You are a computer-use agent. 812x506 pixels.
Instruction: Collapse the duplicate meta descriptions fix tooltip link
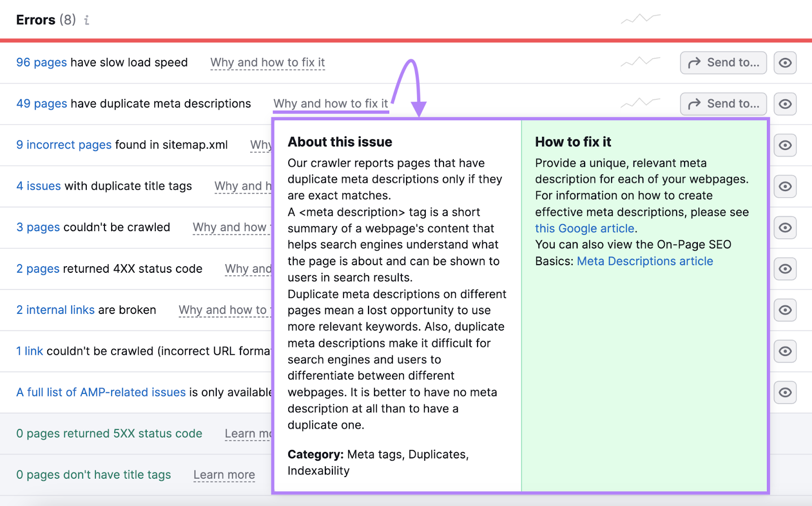click(330, 104)
